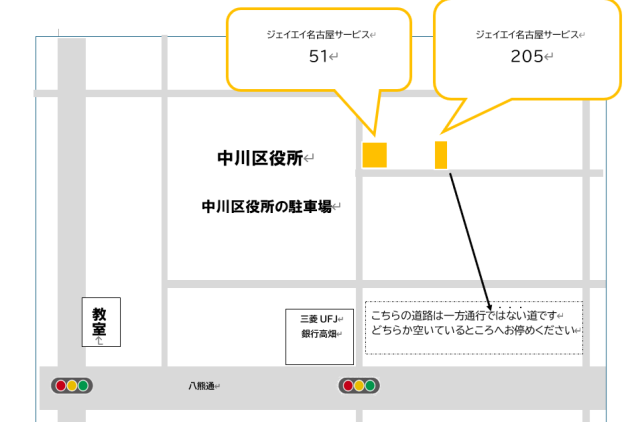Click the 51 number in the callout
This screenshot has width=636, height=422.
318,56
